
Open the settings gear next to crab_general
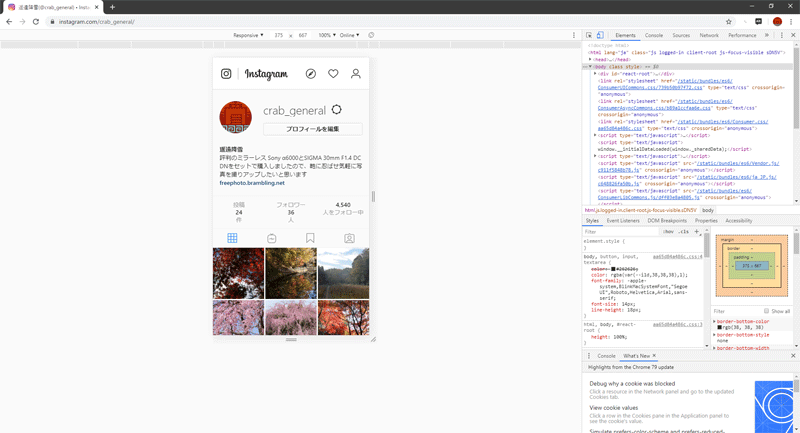[x=336, y=110]
